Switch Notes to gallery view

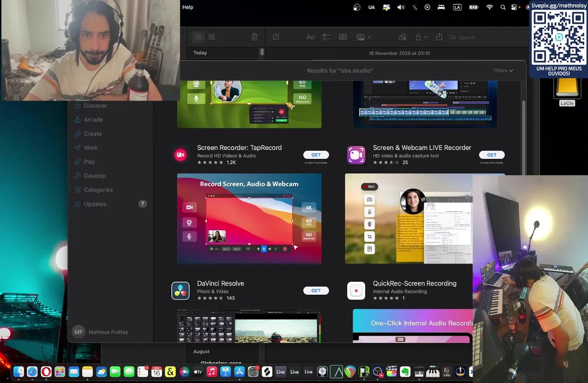click(x=212, y=37)
